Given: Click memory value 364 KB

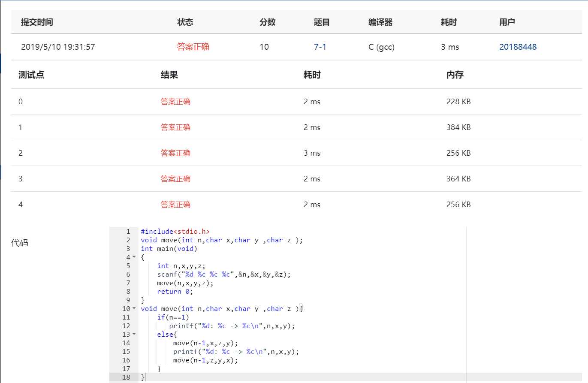Looking at the screenshot, I should [458, 179].
